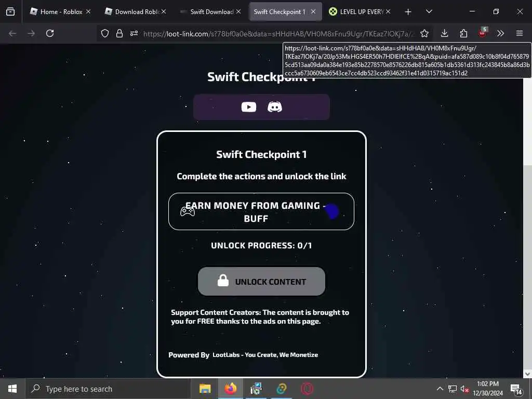Click the Type here to search box
This screenshot has width=532, height=399.
(107, 389)
